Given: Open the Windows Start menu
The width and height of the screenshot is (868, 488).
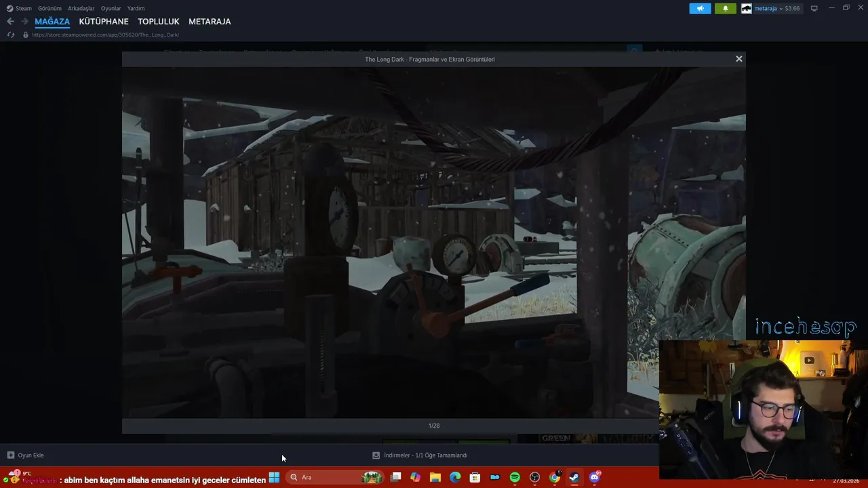Looking at the screenshot, I should [x=274, y=477].
